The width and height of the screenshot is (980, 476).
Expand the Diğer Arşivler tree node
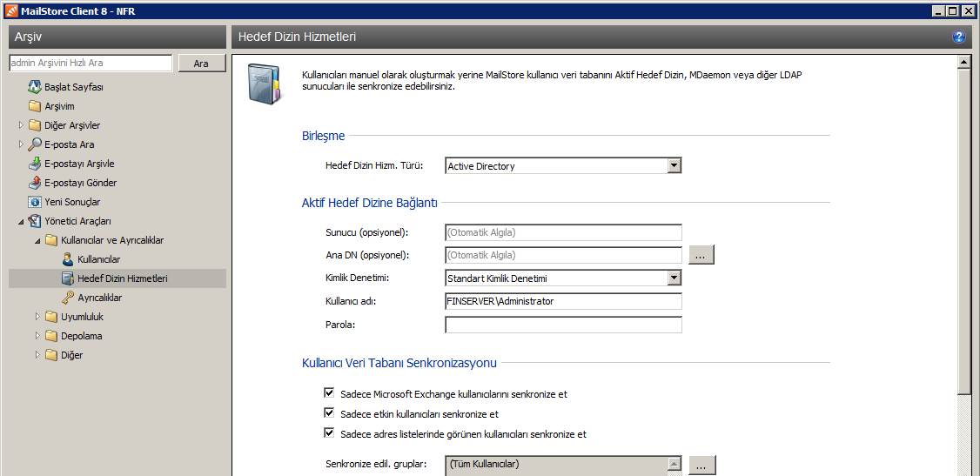21,125
